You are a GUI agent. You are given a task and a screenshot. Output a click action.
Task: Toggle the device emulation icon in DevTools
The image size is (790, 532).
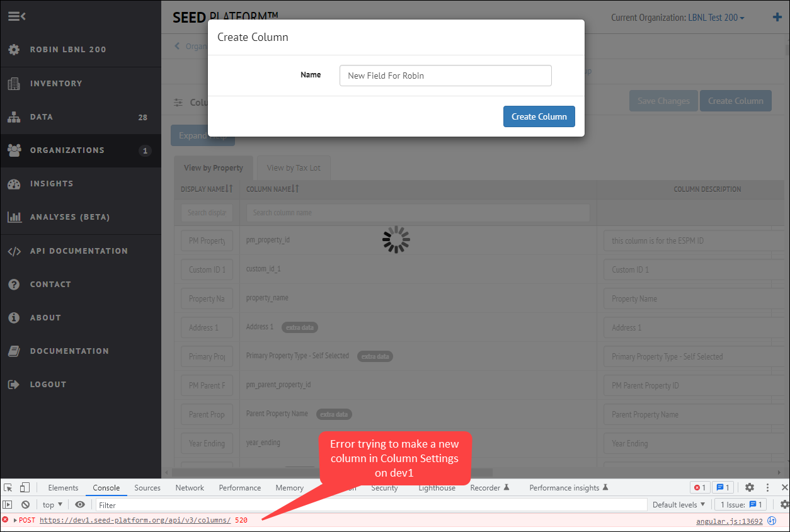[24, 487]
